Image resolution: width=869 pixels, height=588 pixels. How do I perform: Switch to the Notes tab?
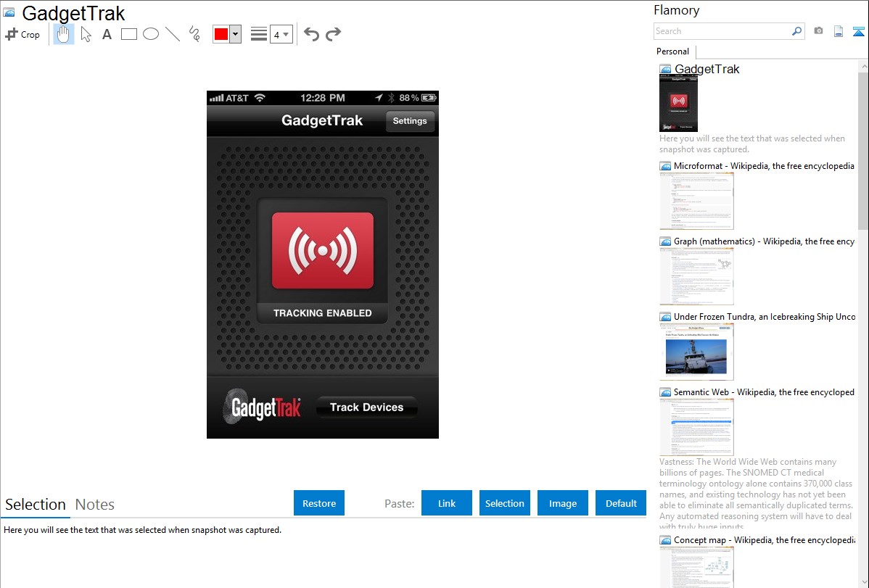[95, 505]
